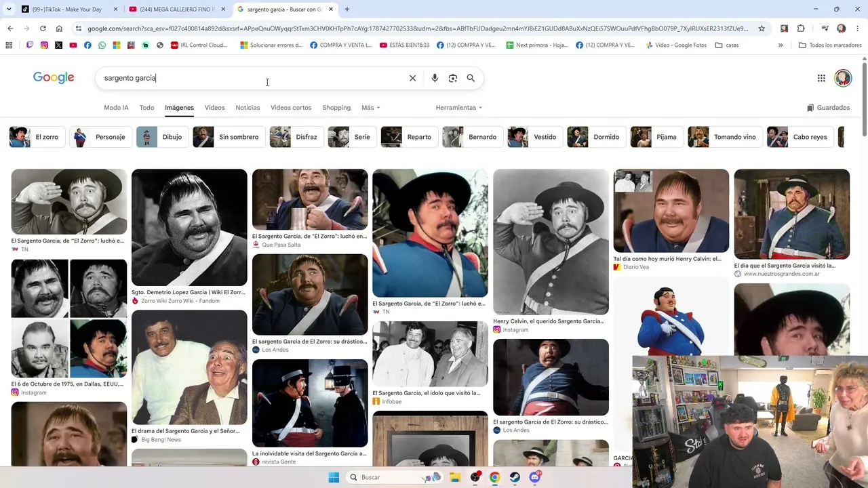Filter images by the Disfraz chip
Screen dimensions: 868x488
point(296,137)
